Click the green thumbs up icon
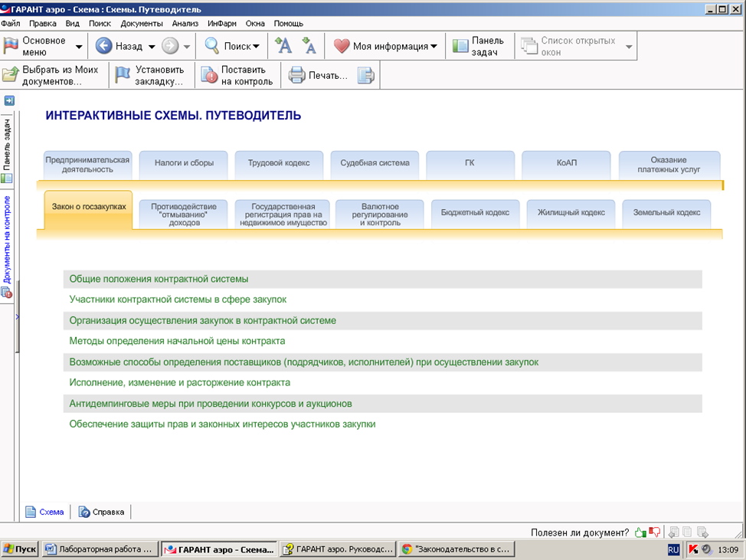This screenshot has height=560, width=746. click(640, 532)
